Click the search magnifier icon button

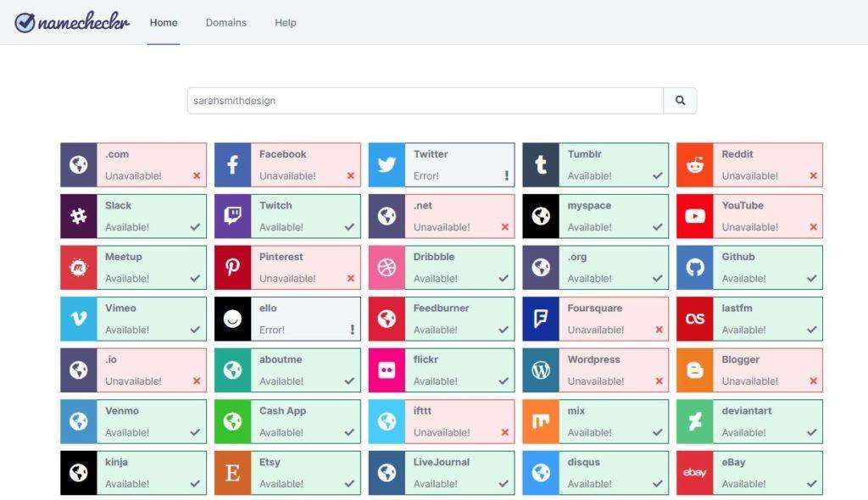pos(680,100)
